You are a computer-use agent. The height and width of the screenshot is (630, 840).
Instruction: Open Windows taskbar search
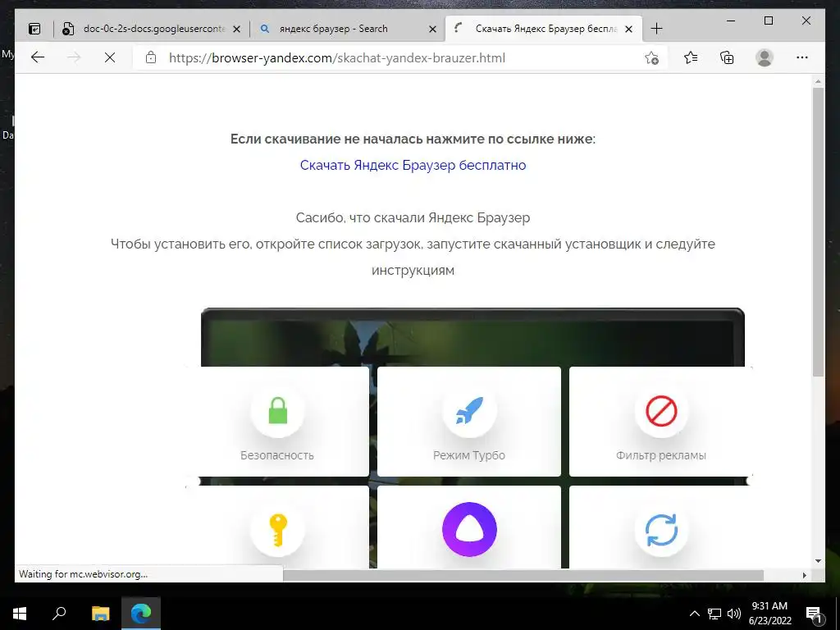point(59,614)
